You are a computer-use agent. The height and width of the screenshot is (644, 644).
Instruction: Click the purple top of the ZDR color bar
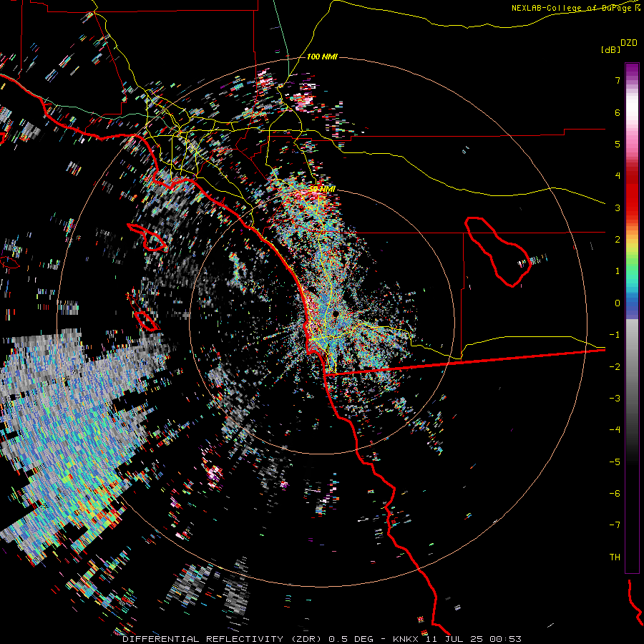pyautogui.click(x=632, y=70)
